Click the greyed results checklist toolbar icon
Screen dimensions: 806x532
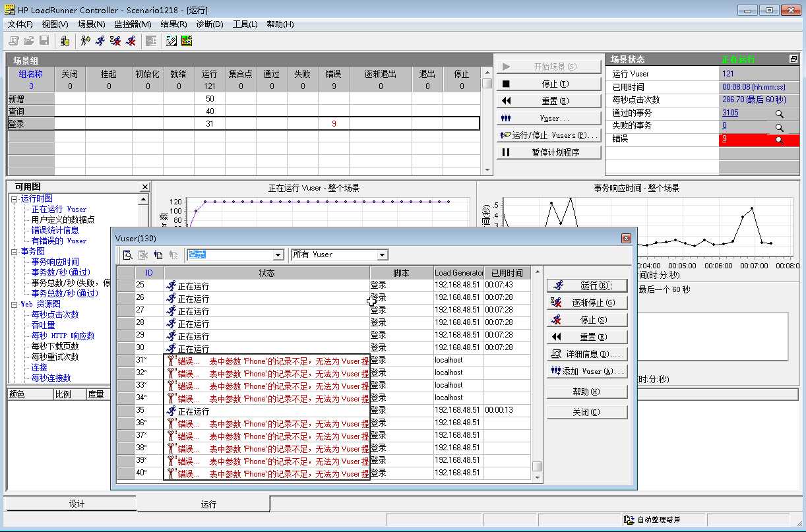point(151,41)
